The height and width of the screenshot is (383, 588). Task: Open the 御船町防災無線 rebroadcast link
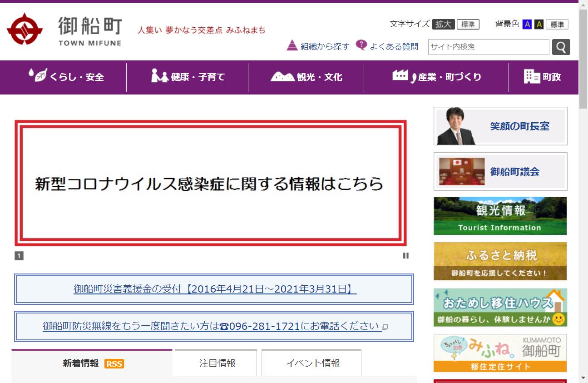tap(214, 326)
